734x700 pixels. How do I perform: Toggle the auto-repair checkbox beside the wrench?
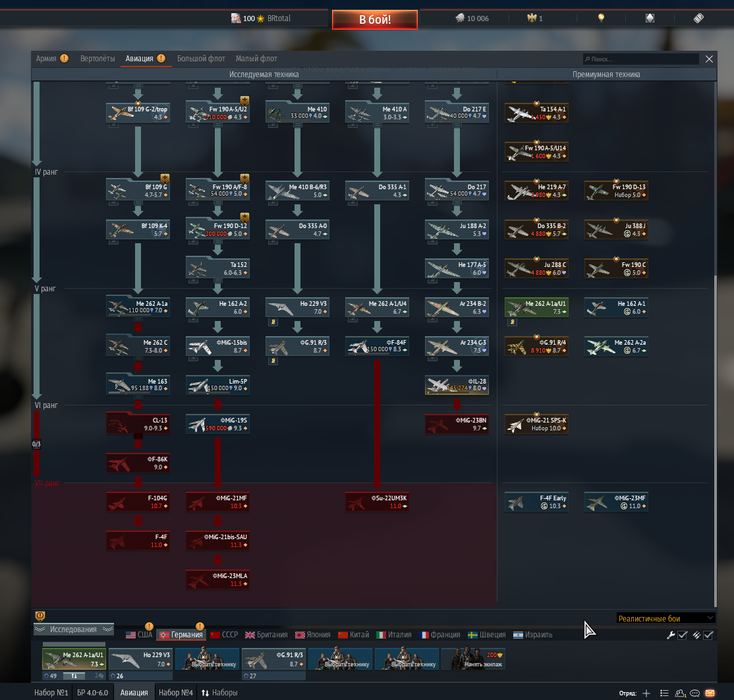coord(683,635)
